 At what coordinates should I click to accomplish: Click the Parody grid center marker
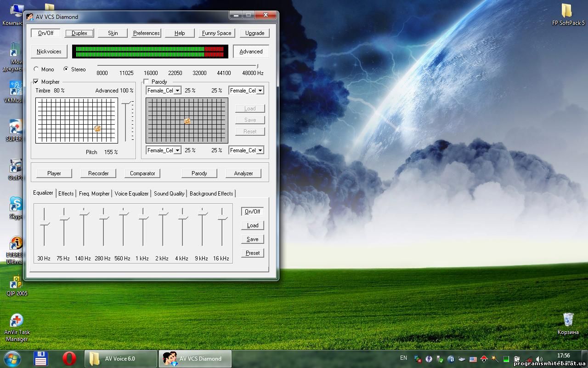tap(187, 121)
